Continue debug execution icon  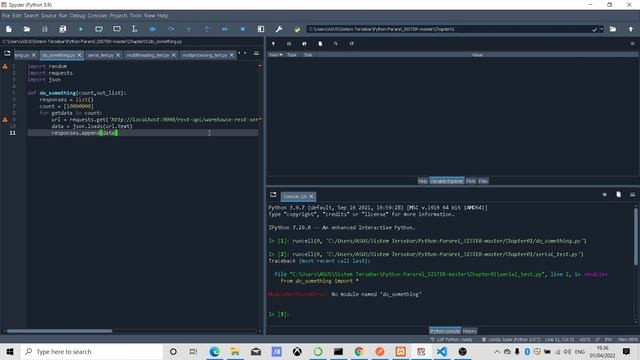(x=224, y=29)
